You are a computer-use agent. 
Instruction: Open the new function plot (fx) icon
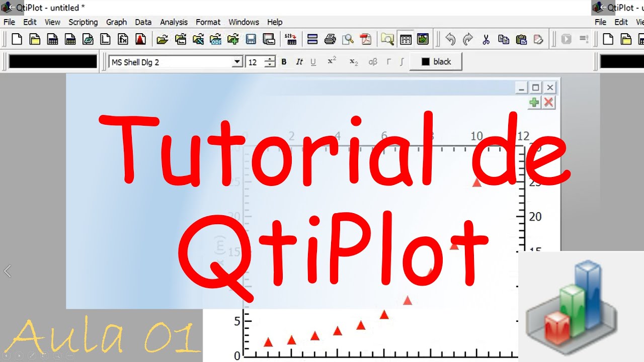coord(123,39)
